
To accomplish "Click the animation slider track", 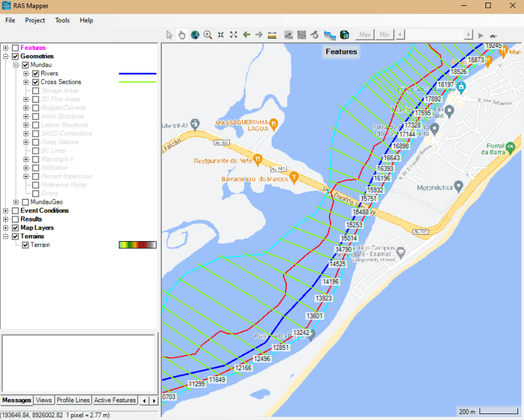I will [x=434, y=35].
